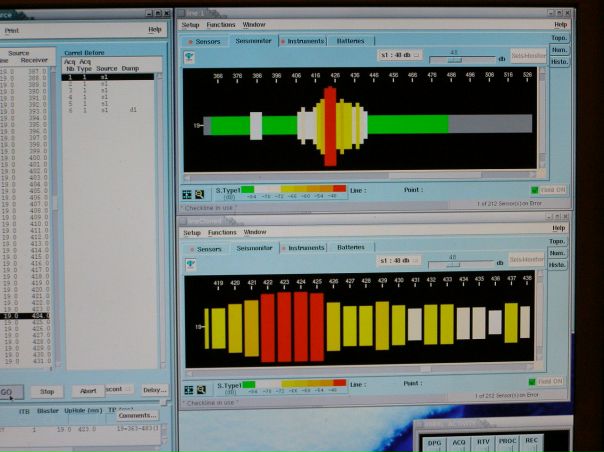Toggle Field ON in the upper window
This screenshot has width=604, height=452.
[548, 189]
